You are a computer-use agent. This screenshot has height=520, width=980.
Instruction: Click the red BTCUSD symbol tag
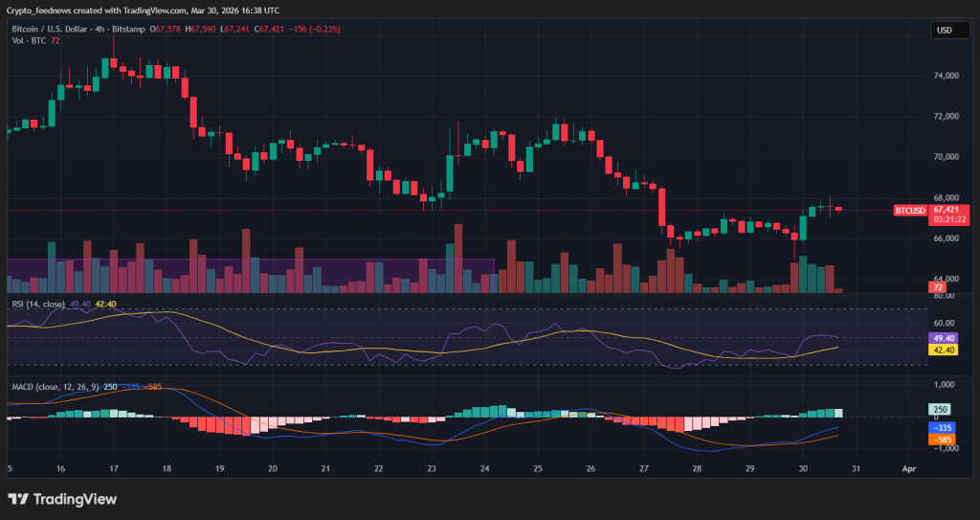point(908,210)
